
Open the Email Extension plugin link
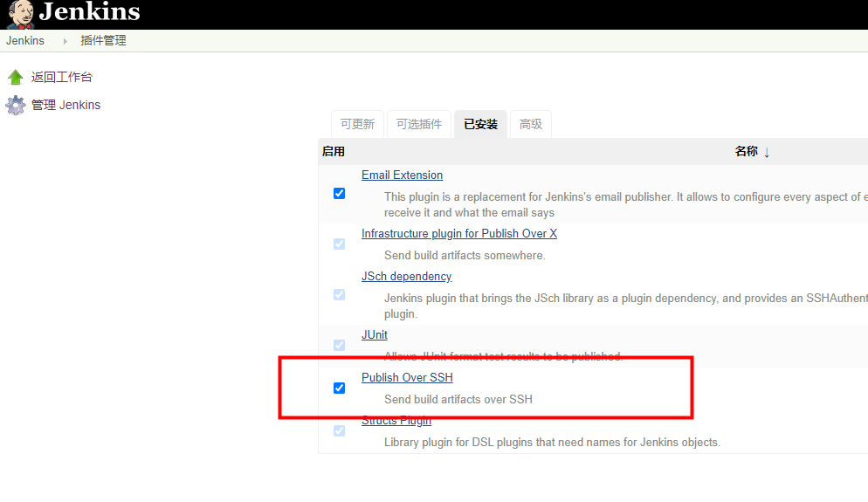coord(402,175)
